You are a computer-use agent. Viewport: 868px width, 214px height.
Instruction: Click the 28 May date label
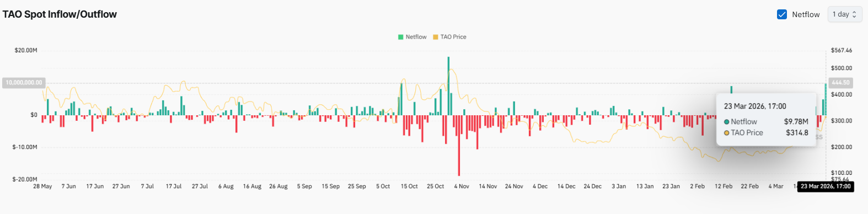pos(42,186)
